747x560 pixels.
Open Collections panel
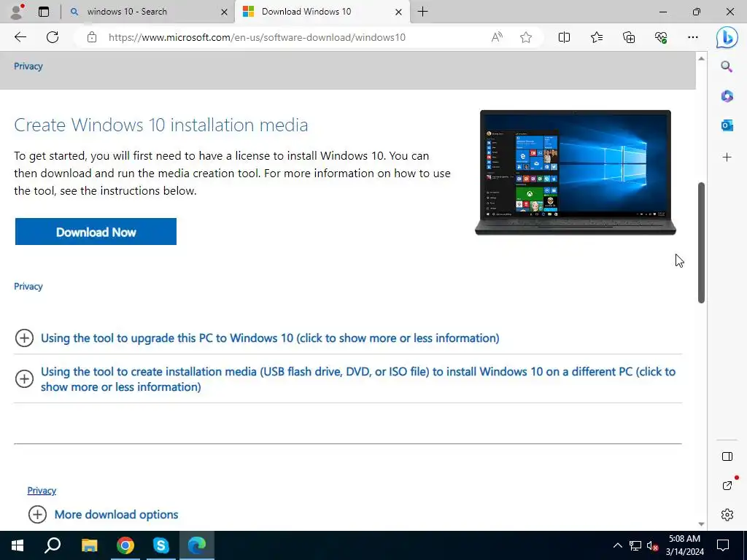(629, 37)
